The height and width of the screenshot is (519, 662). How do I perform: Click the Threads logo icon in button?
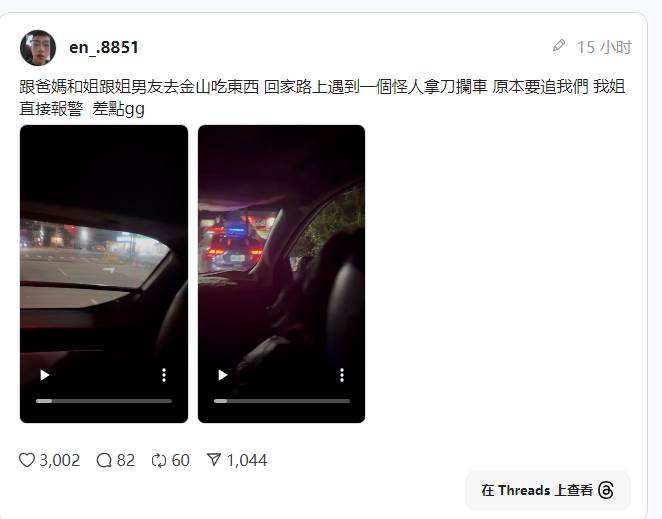(x=606, y=490)
